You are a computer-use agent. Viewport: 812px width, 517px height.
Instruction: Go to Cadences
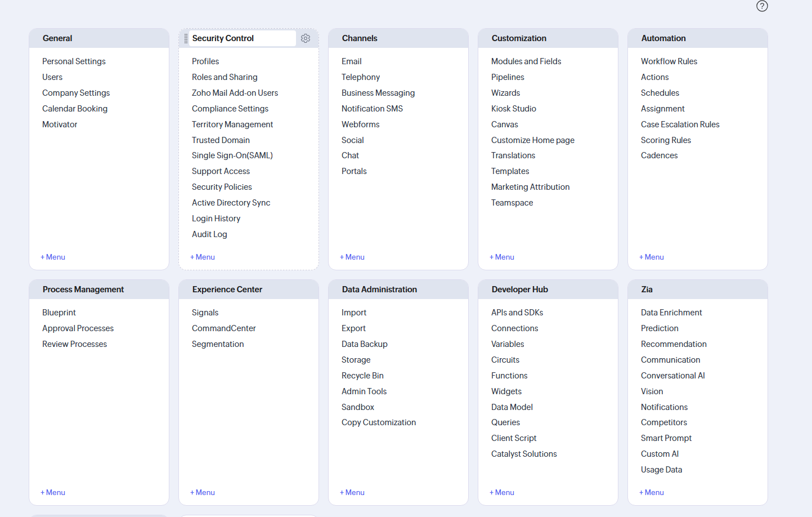point(660,155)
